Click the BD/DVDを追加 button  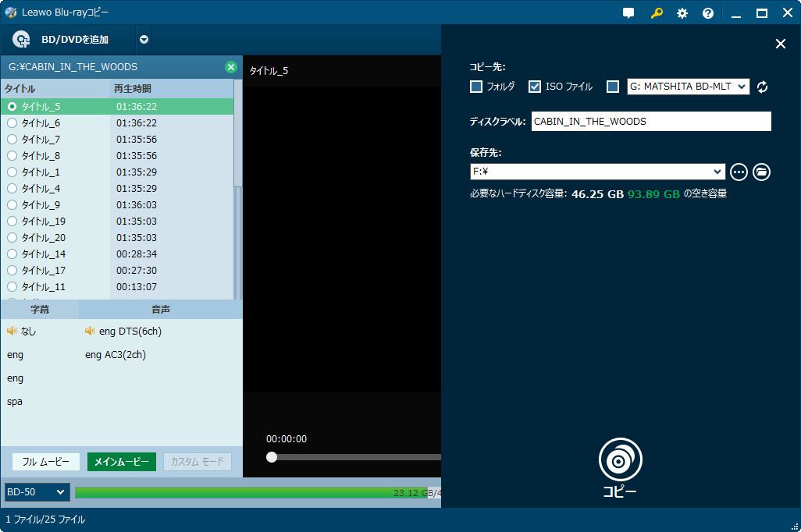click(x=64, y=40)
